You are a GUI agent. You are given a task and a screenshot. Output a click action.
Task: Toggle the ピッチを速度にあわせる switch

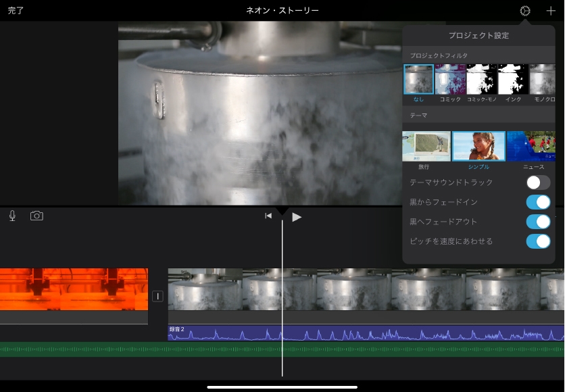pos(538,241)
